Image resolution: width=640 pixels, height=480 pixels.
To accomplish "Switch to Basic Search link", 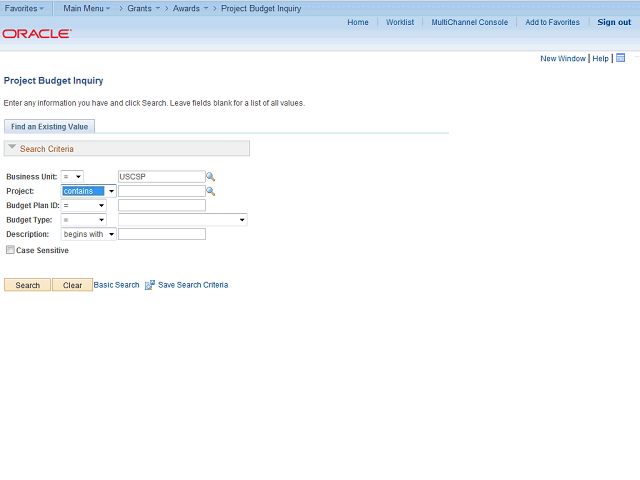I will 116,285.
